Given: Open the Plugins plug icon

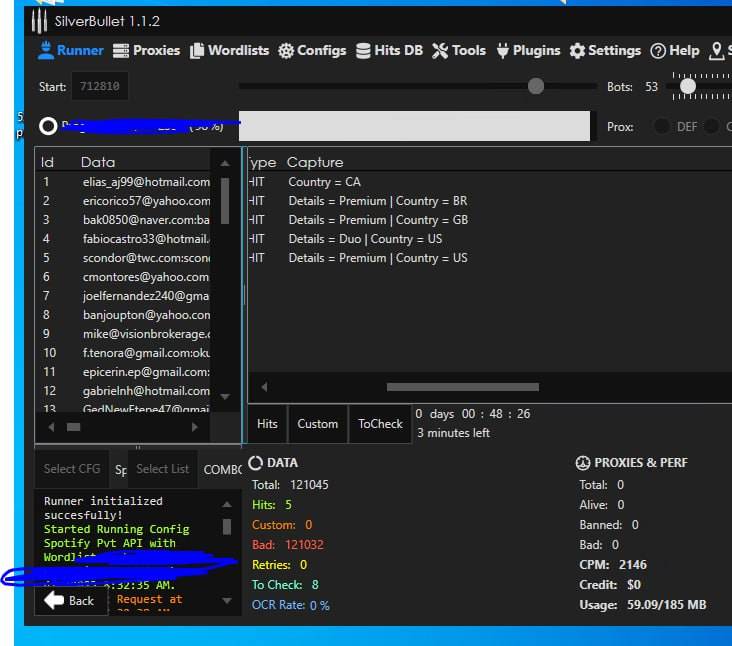Looking at the screenshot, I should pos(502,51).
